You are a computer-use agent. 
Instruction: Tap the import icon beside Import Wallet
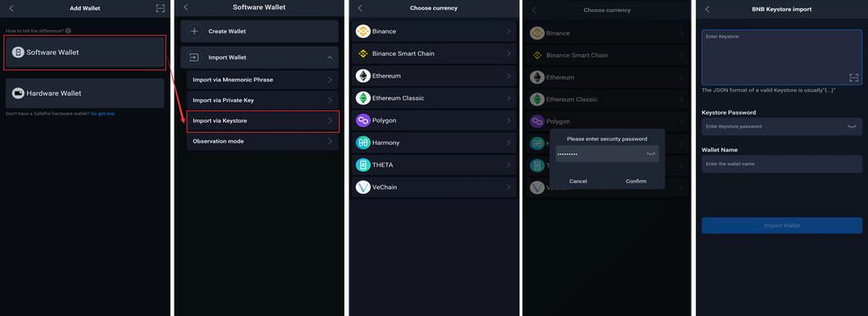(x=194, y=57)
